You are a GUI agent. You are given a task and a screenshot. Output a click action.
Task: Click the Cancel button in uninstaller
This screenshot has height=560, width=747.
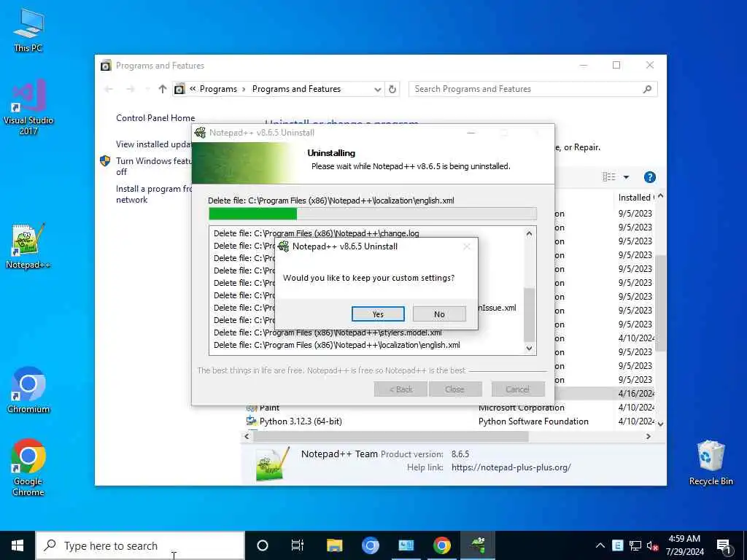[x=517, y=389]
